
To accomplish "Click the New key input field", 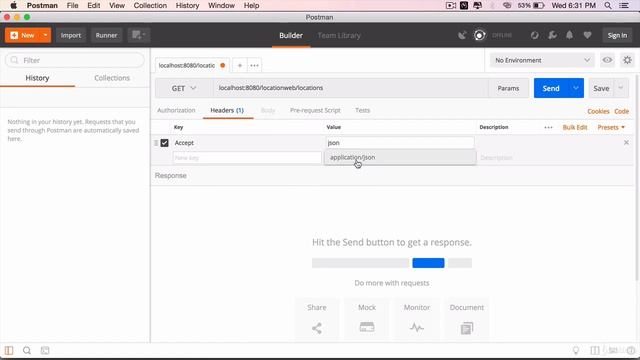I will pyautogui.click(x=247, y=158).
